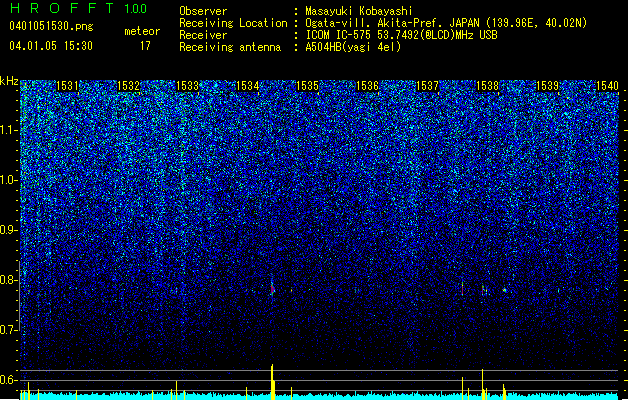629x400 pixels.
Task: Click time marker 1532
Action: click(x=128, y=86)
